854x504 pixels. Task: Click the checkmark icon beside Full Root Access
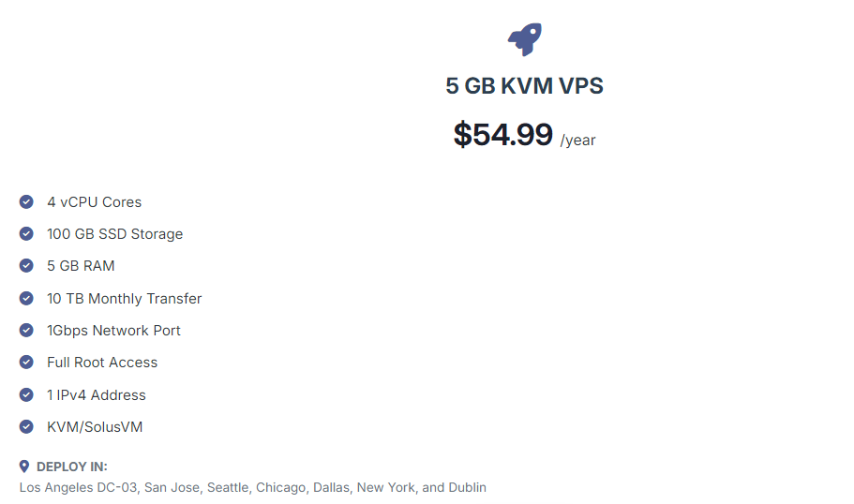(x=26, y=362)
